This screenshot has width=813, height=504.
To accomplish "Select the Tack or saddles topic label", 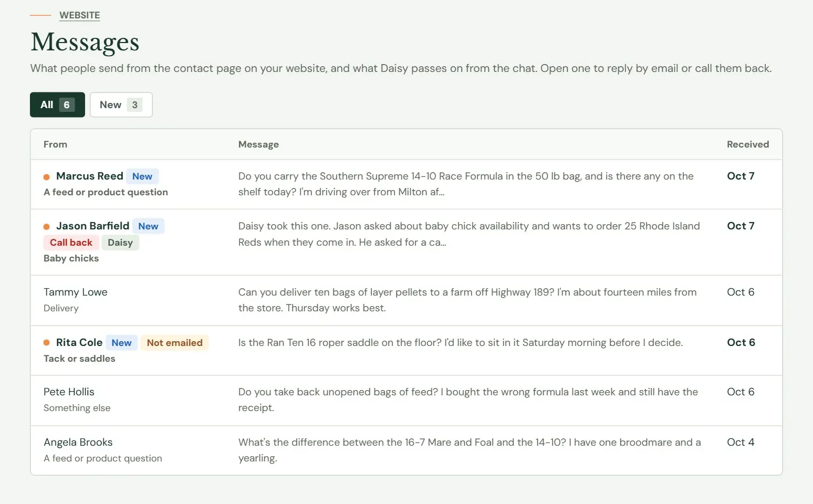I will pos(79,359).
